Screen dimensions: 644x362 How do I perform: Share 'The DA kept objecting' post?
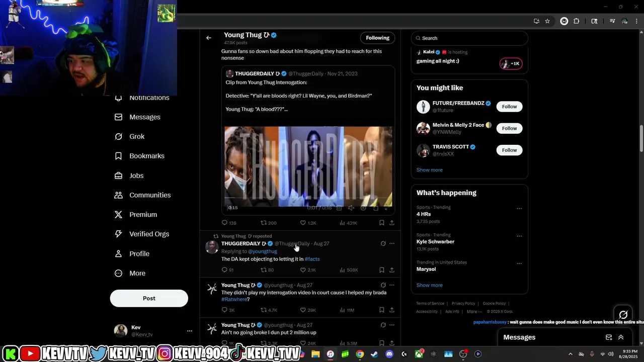click(x=392, y=270)
